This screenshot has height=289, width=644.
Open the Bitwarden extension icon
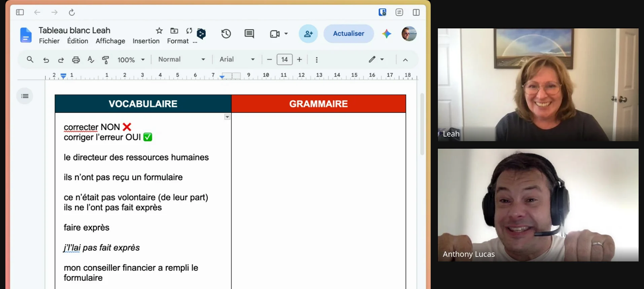pyautogui.click(x=382, y=12)
